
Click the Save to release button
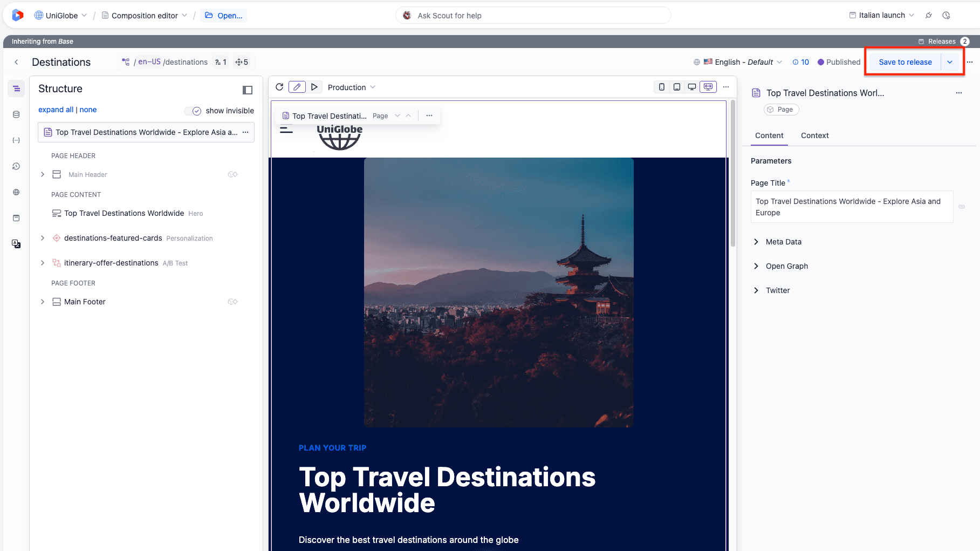pyautogui.click(x=905, y=62)
